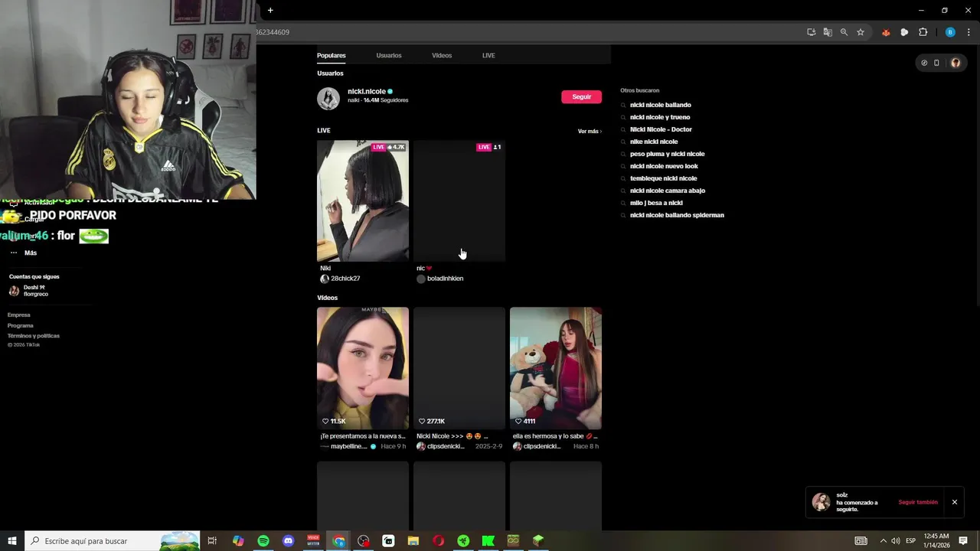
Task: Click the nicki.nicole username
Action: click(x=367, y=91)
